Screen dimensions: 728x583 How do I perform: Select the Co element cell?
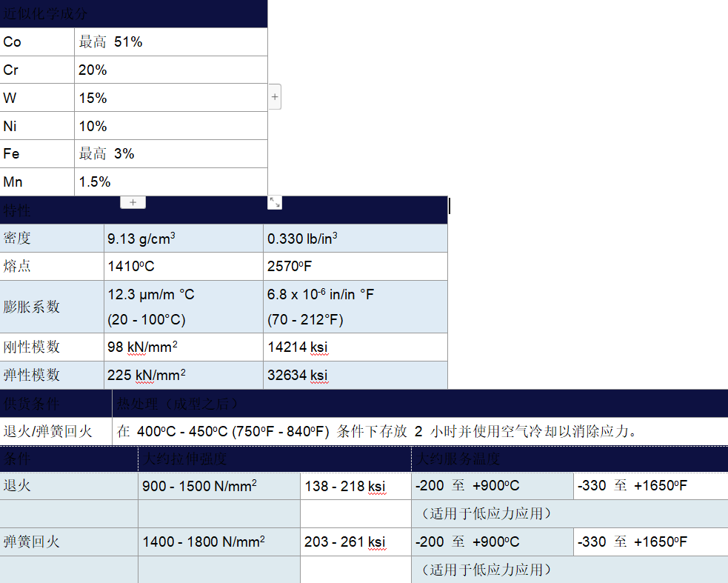point(37,42)
